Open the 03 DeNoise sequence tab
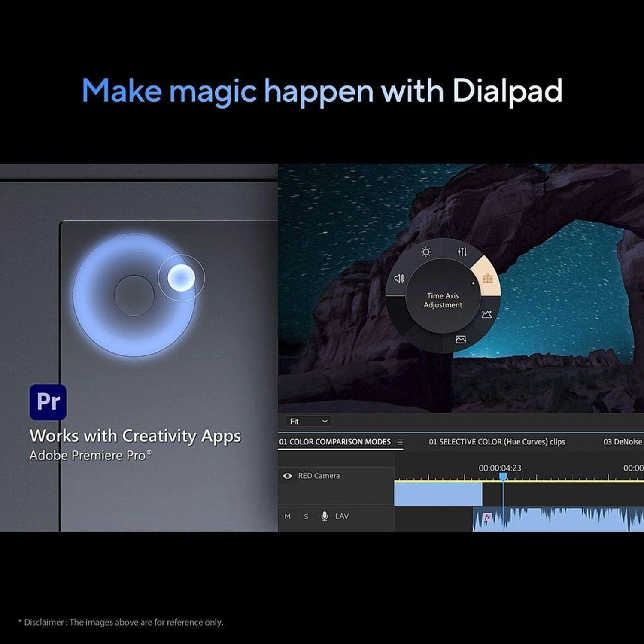644x644 pixels. 622,442
